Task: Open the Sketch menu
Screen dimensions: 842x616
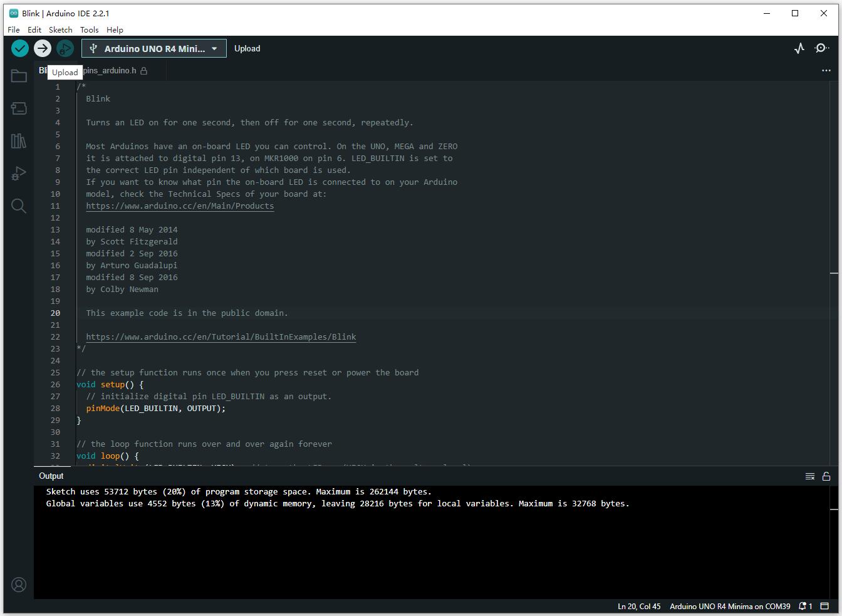Action: point(60,29)
